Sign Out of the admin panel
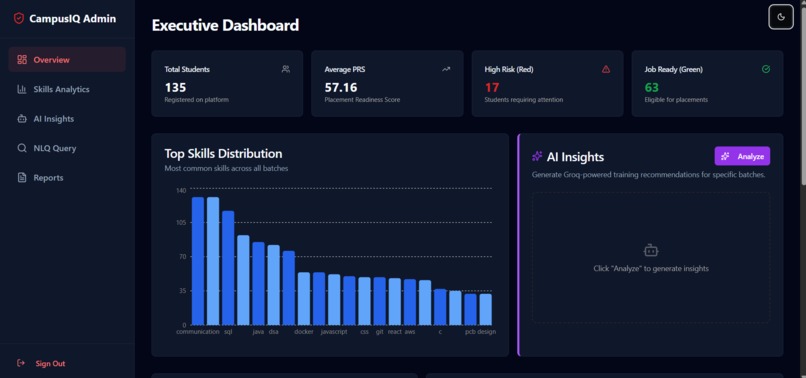Viewport: 806px width, 378px height. [41, 364]
